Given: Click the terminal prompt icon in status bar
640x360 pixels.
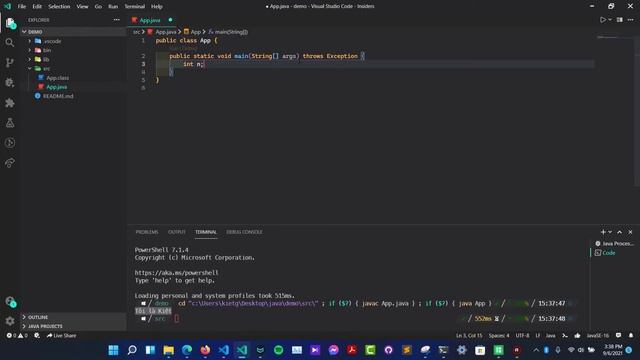Looking at the screenshot, I should coord(565,336).
